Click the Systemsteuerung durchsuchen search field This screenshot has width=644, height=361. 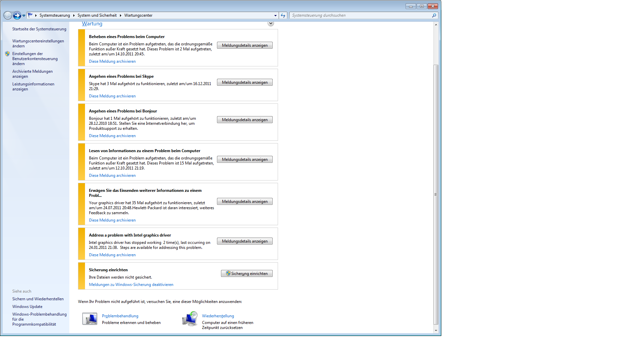[x=360, y=15]
